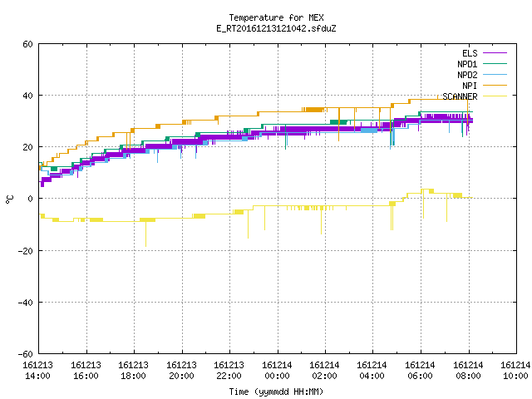This screenshot has width=532, height=399.
Task: Click the x-axis tick 161214 04:00
Action: click(372, 371)
